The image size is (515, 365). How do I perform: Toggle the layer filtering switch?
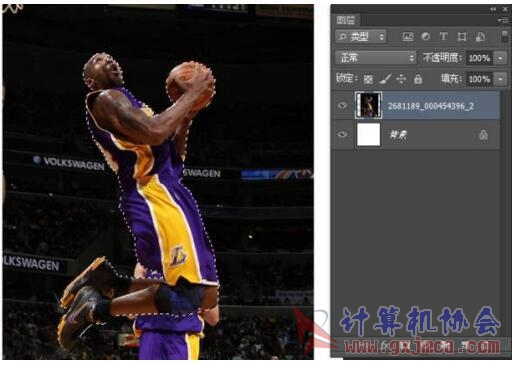tap(505, 36)
